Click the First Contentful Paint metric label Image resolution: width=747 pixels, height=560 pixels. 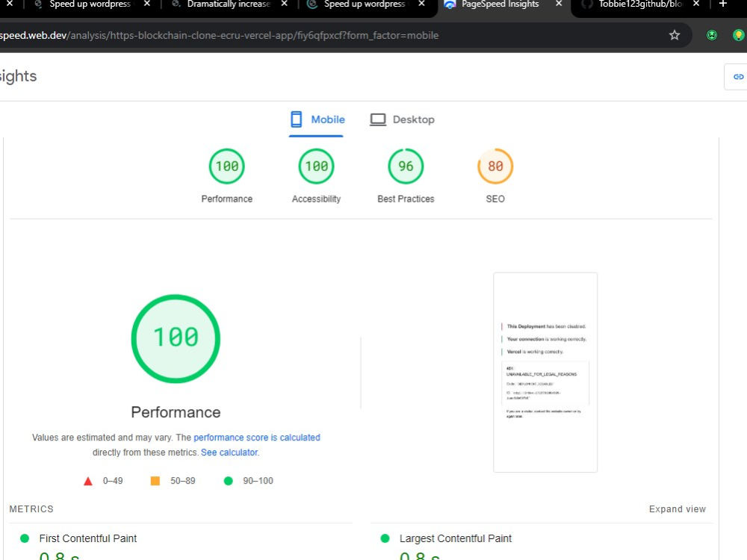pos(87,538)
